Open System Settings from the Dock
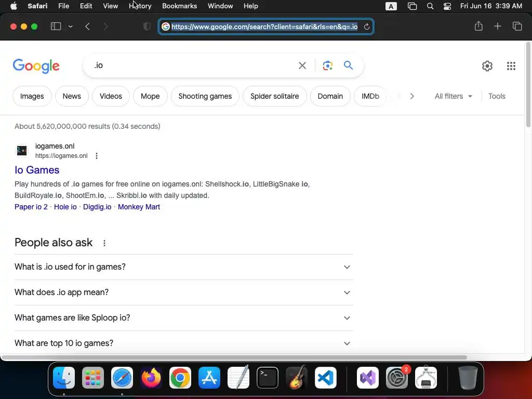532x399 pixels. (x=396, y=378)
